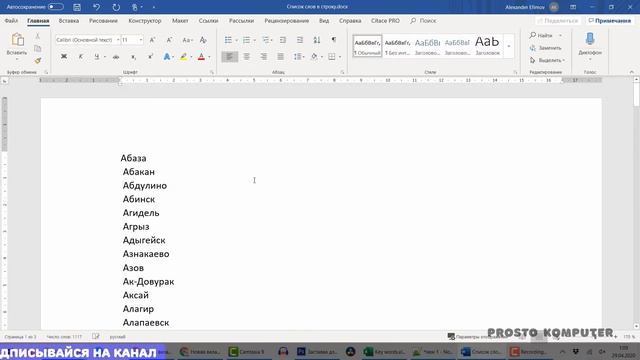
Task: Right-align the paragraph
Action: [264, 57]
